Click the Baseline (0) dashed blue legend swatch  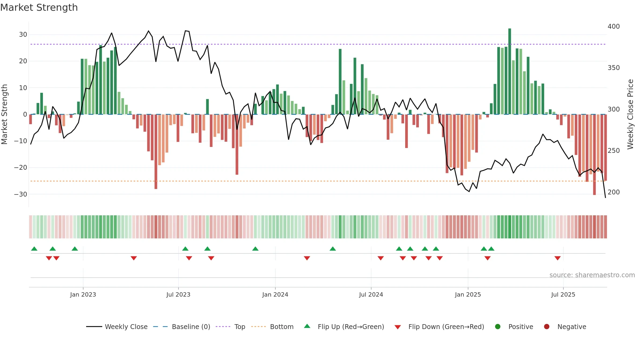pos(160,327)
